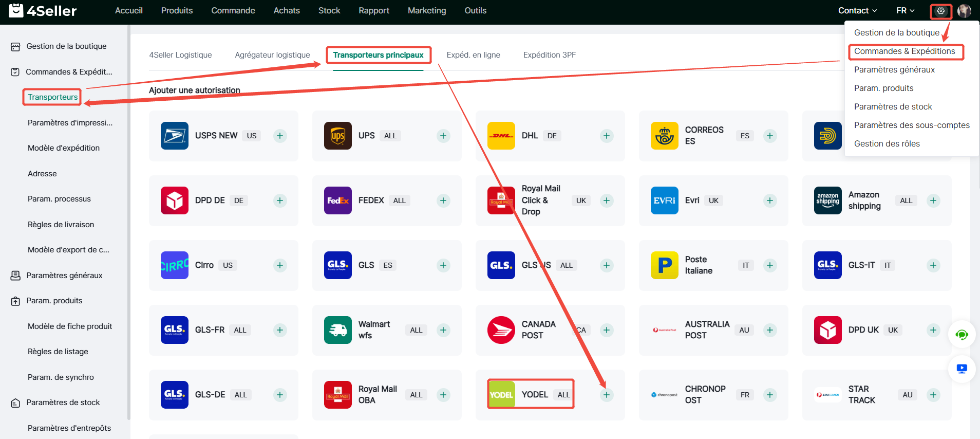Image resolution: width=980 pixels, height=439 pixels.
Task: Click the FedEx logo thumbnail
Action: coord(338,200)
